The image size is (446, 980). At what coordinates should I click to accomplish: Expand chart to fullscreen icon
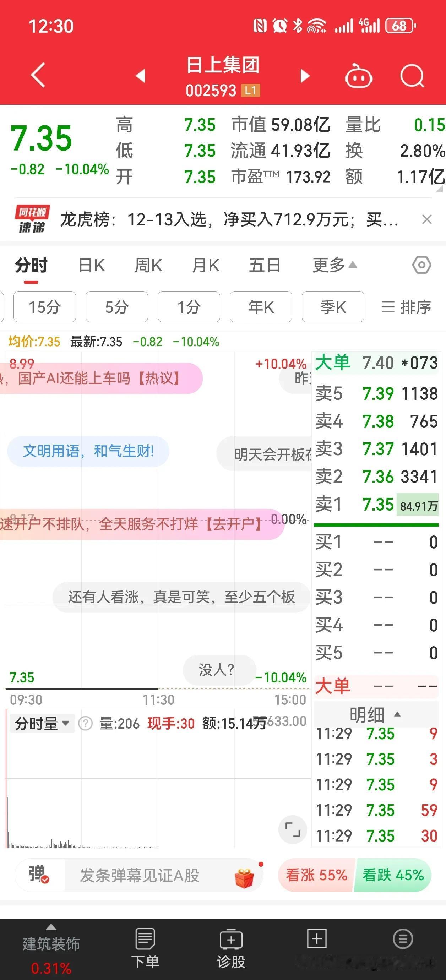[293, 829]
